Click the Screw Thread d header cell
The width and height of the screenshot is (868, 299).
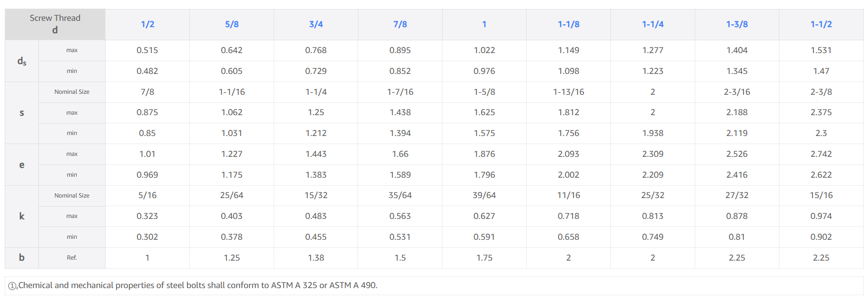(55, 24)
